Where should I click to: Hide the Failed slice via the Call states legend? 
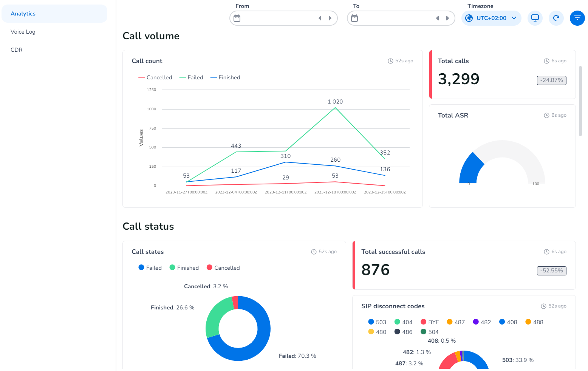[150, 267]
